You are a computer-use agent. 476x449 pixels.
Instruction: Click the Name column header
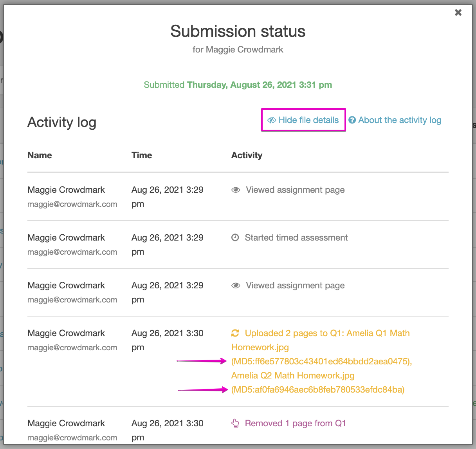point(40,155)
